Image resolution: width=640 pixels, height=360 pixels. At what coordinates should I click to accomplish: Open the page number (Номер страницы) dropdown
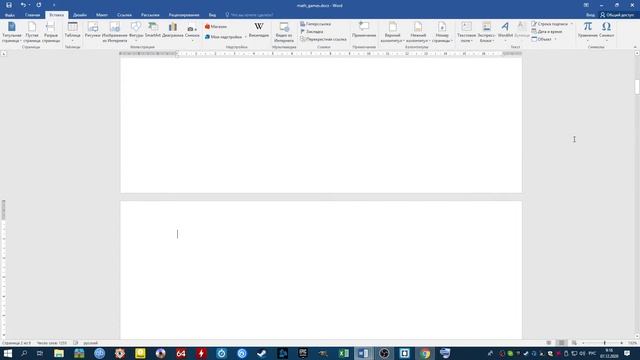(442, 32)
